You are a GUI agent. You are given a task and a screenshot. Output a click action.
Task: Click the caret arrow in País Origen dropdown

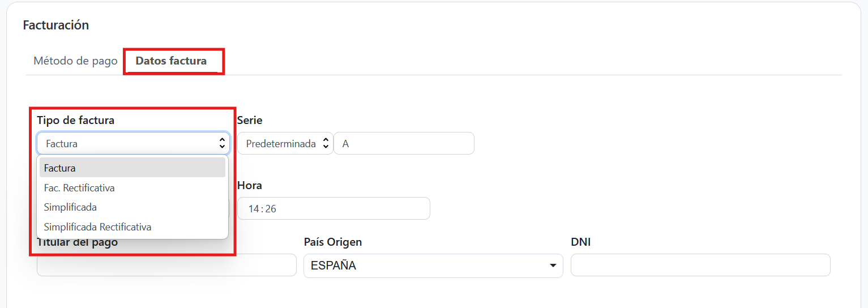(553, 266)
